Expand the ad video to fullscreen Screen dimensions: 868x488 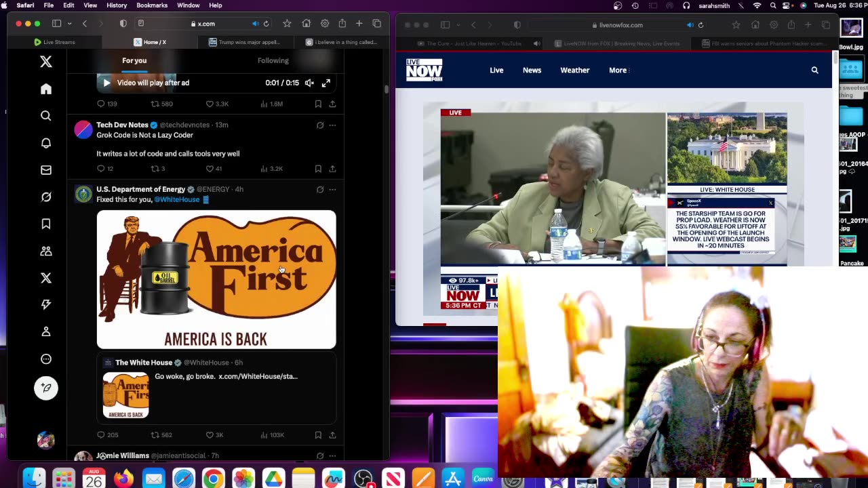[326, 83]
